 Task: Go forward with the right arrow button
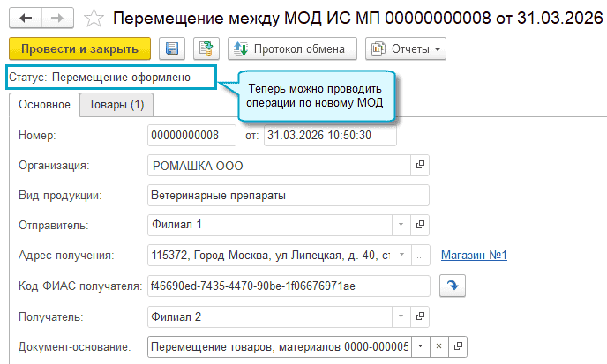[x=57, y=19]
